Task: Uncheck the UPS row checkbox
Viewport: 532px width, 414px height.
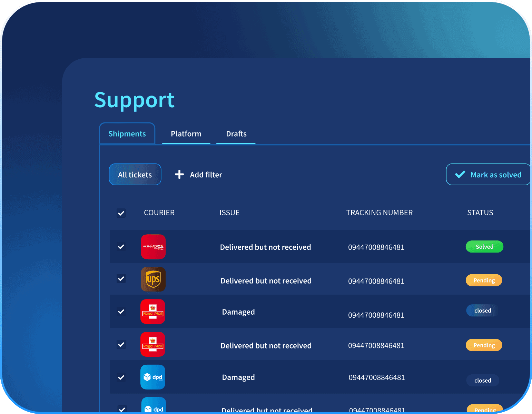Action: (121, 278)
